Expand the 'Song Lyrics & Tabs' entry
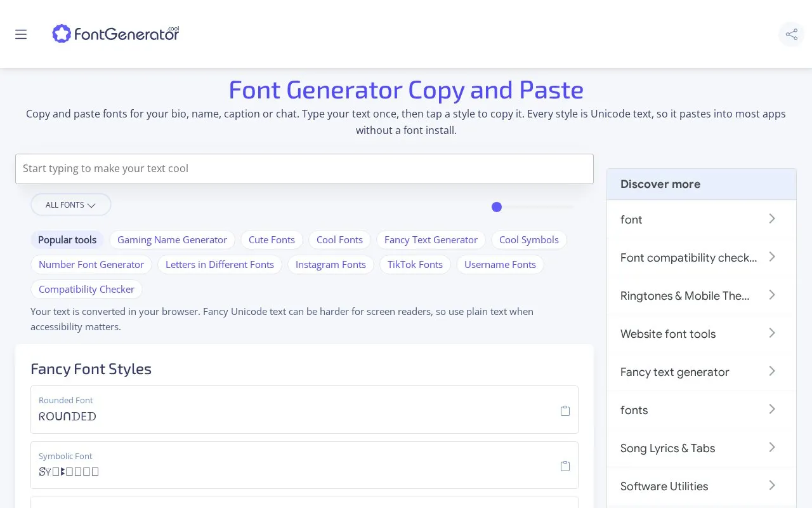 pos(701,448)
